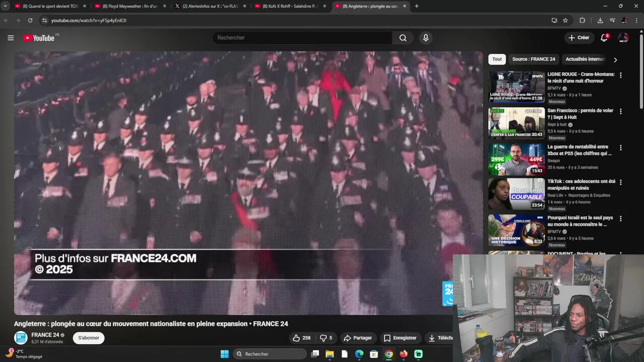
Task: Open options for LIGNE ROUGE Crans-Montana video
Action: 620,75
